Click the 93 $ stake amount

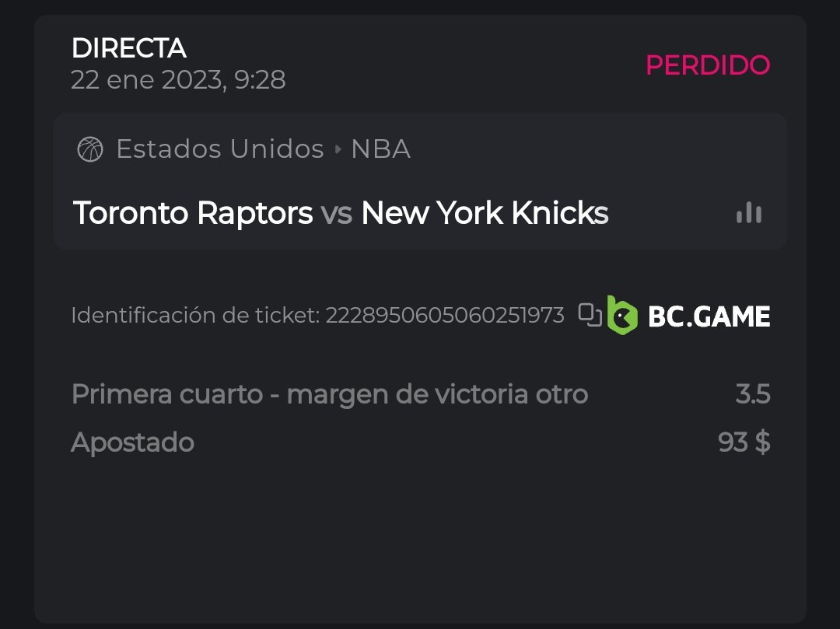[744, 442]
